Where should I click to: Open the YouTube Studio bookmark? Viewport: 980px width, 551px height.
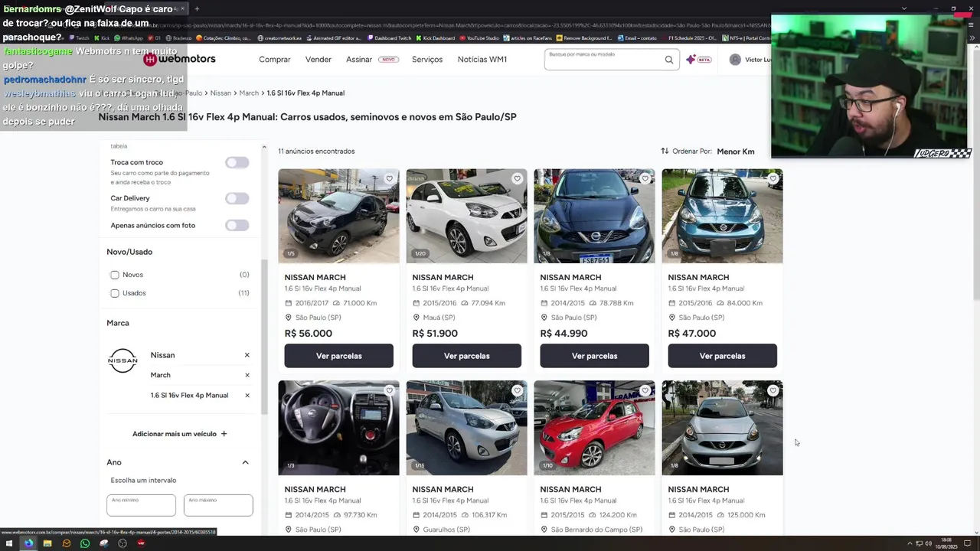(479, 37)
